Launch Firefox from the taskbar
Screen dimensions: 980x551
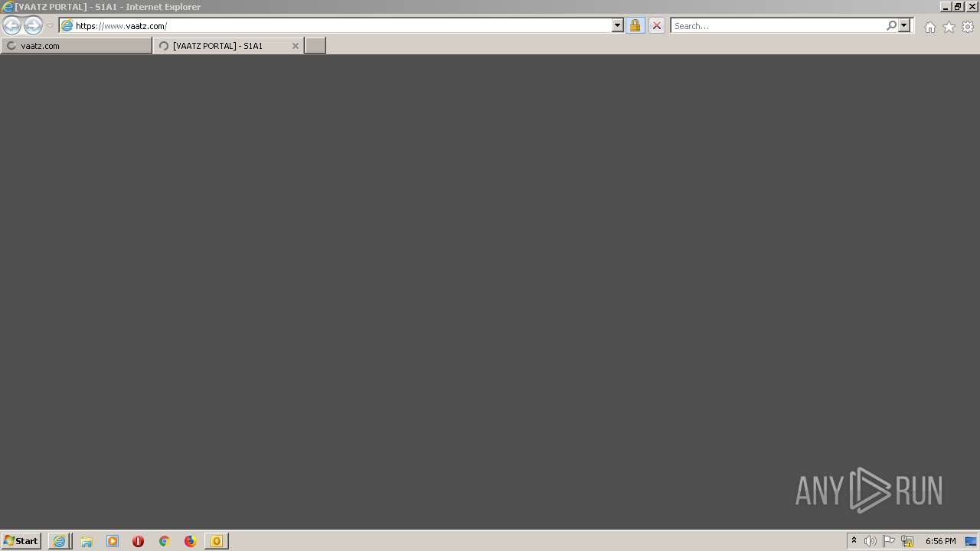pos(191,541)
